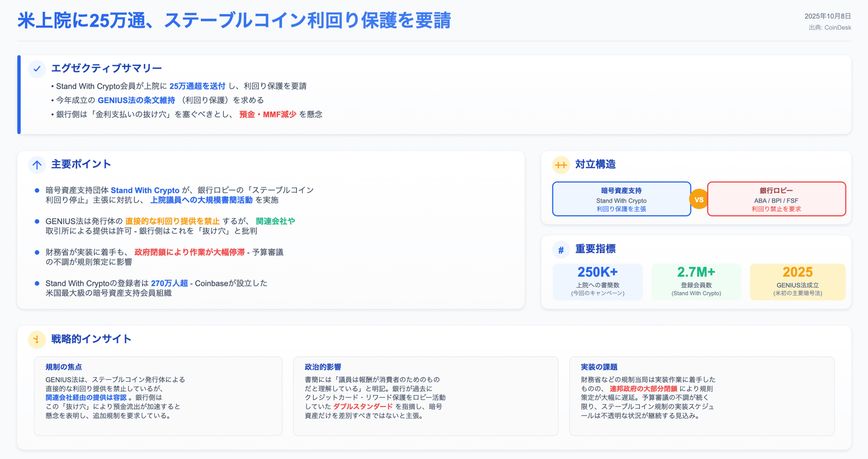Open the 実装の課題 insight card

pyautogui.click(x=702, y=396)
